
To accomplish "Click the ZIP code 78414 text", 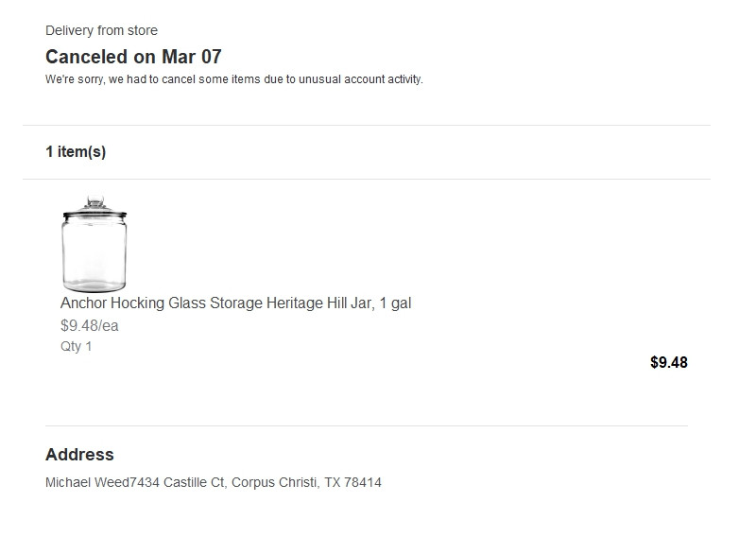I will [363, 482].
